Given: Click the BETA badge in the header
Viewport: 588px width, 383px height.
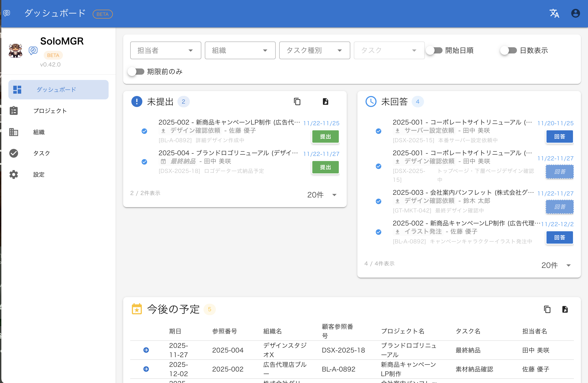Looking at the screenshot, I should point(103,14).
